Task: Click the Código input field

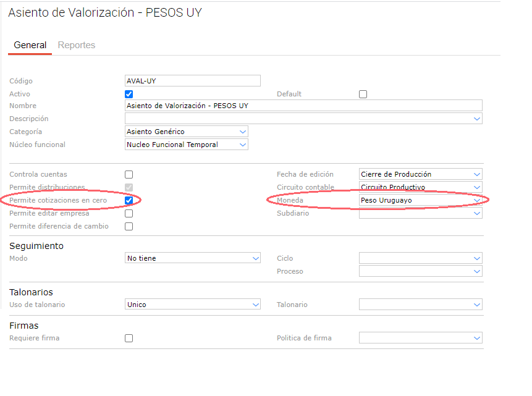Action: point(192,81)
